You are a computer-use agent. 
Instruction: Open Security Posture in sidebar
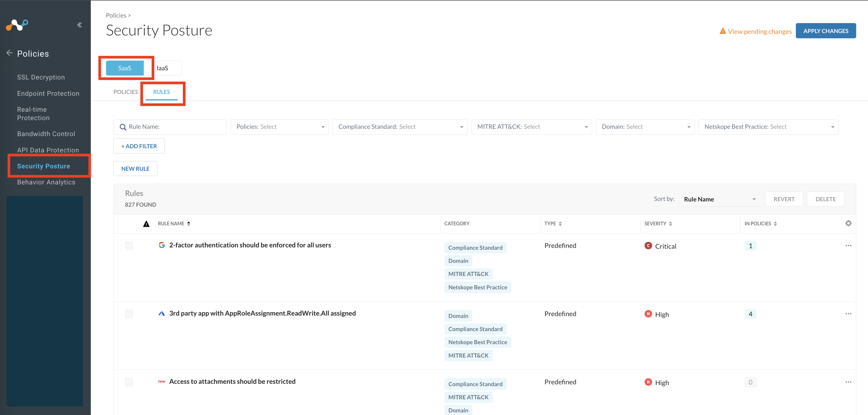[44, 166]
